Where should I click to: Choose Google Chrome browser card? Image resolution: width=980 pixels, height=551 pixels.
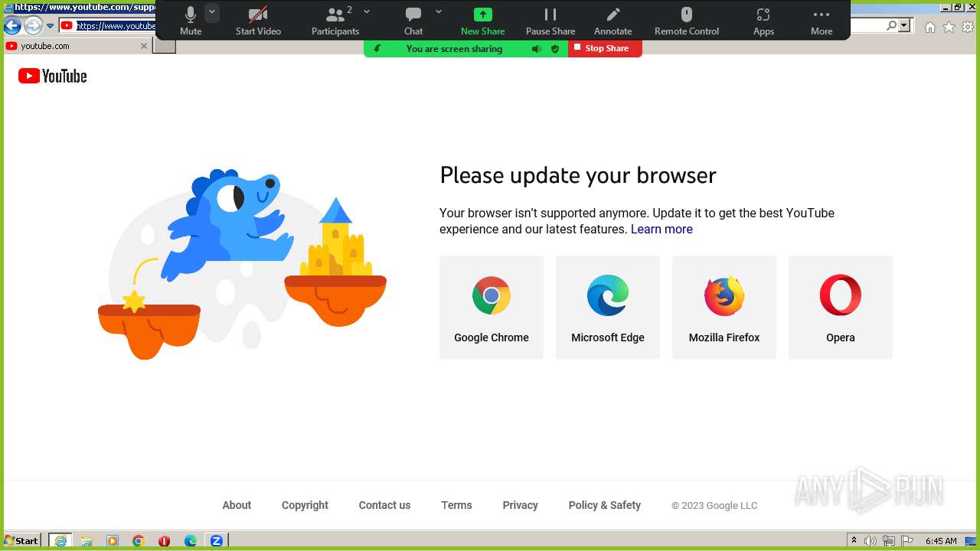(492, 308)
